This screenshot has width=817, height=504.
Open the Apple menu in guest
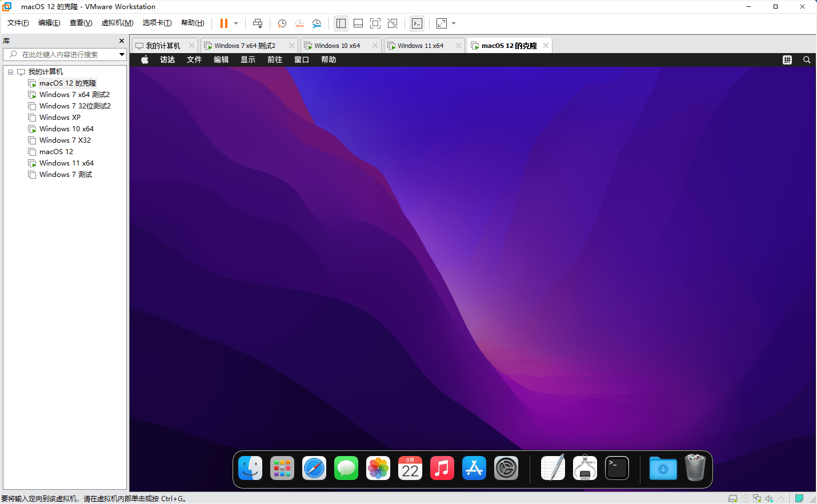pyautogui.click(x=145, y=60)
